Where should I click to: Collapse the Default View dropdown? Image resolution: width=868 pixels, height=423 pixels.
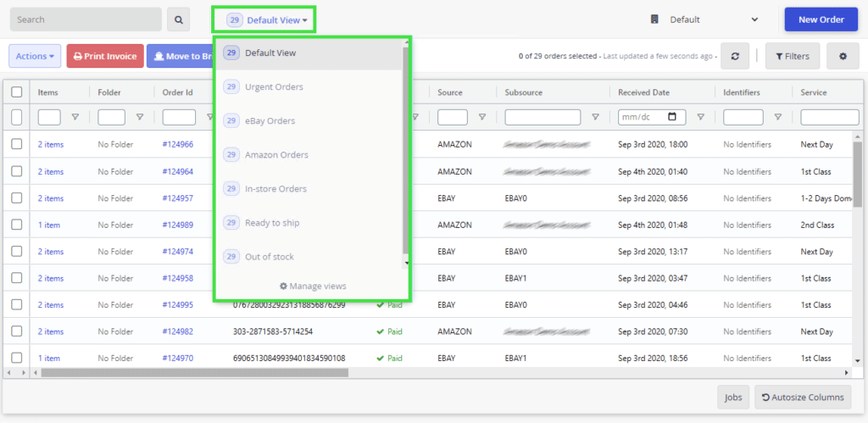coord(266,20)
